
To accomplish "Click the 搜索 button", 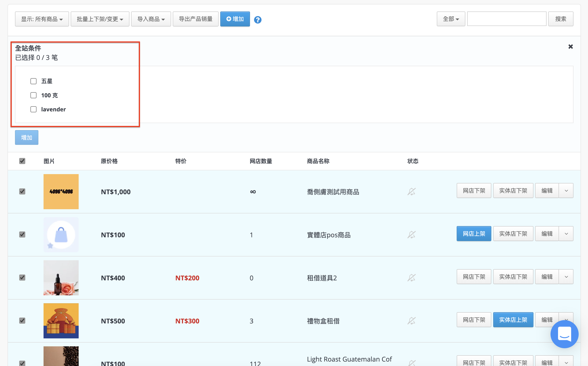I will [x=561, y=19].
